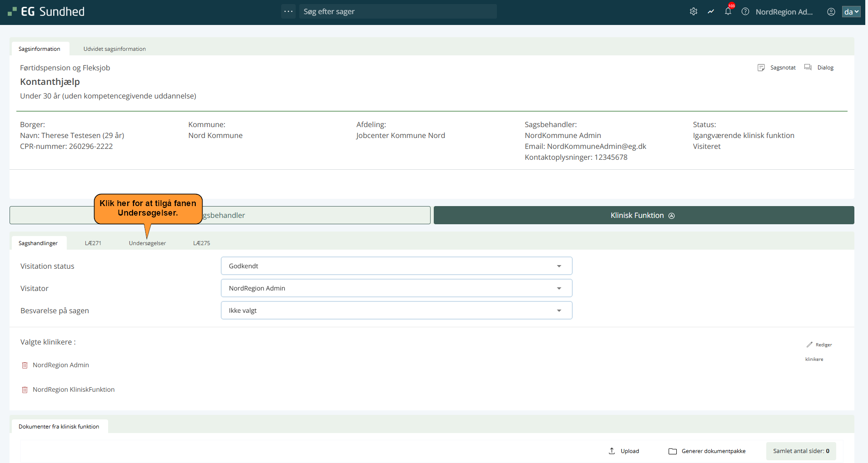Open user profile avatar icon
The width and height of the screenshot is (868, 463).
pos(831,12)
